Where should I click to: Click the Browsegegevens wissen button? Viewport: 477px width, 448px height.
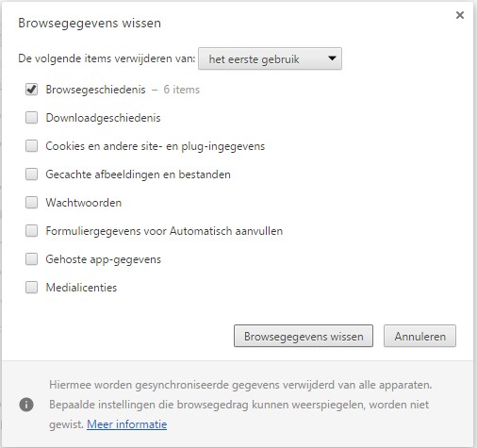tap(304, 336)
